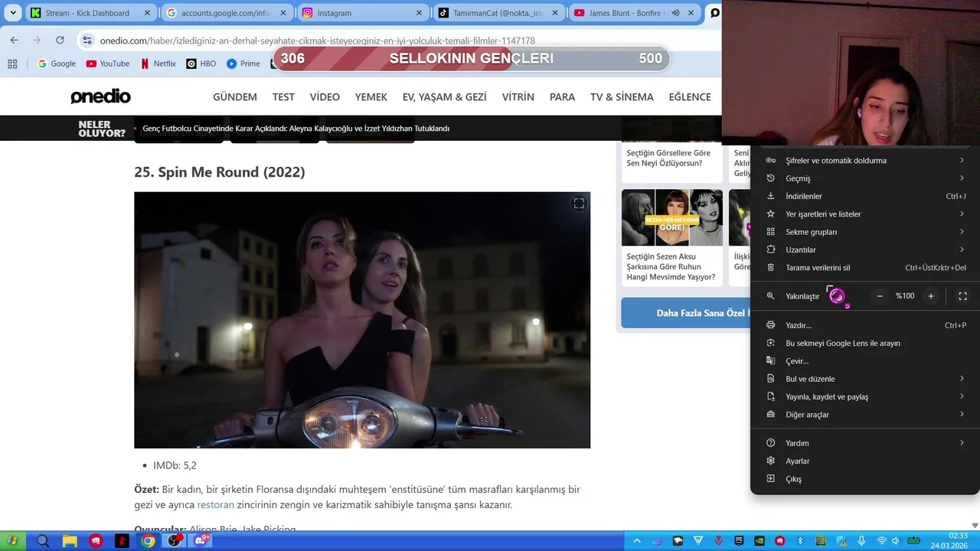
Task: Open the HBO bookmark
Action: click(x=201, y=64)
